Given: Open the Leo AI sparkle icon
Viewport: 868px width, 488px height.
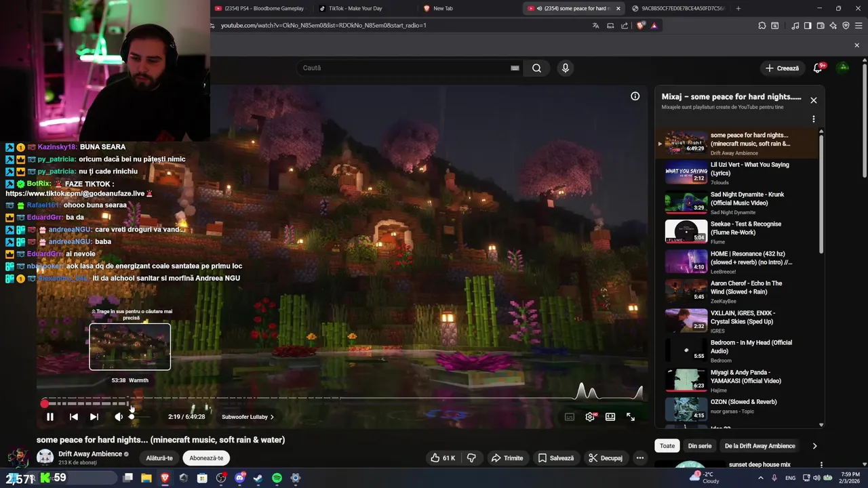Looking at the screenshot, I should (x=833, y=26).
